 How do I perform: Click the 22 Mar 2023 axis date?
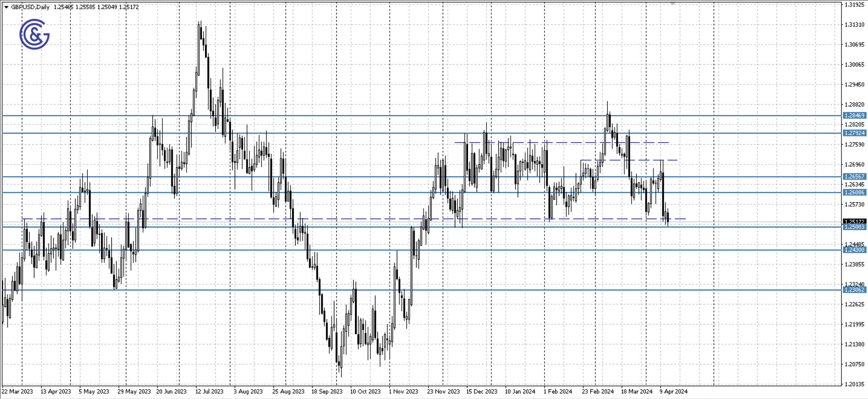pyautogui.click(x=18, y=391)
